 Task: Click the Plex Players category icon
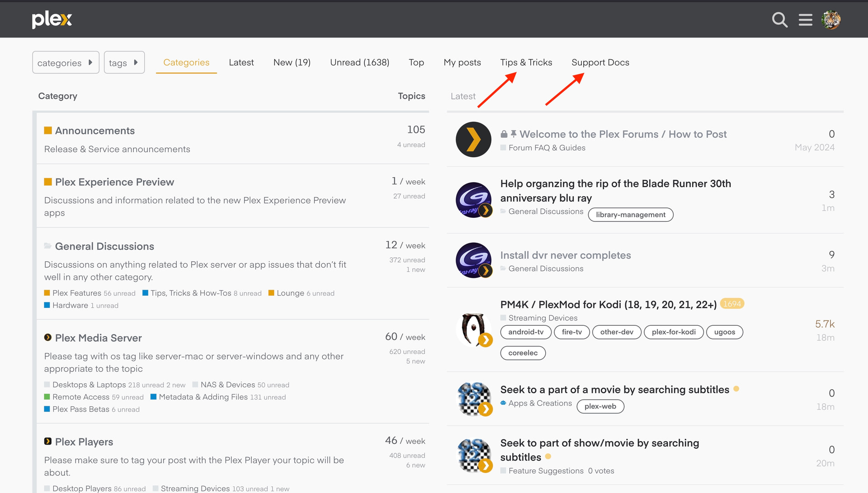[x=47, y=441]
